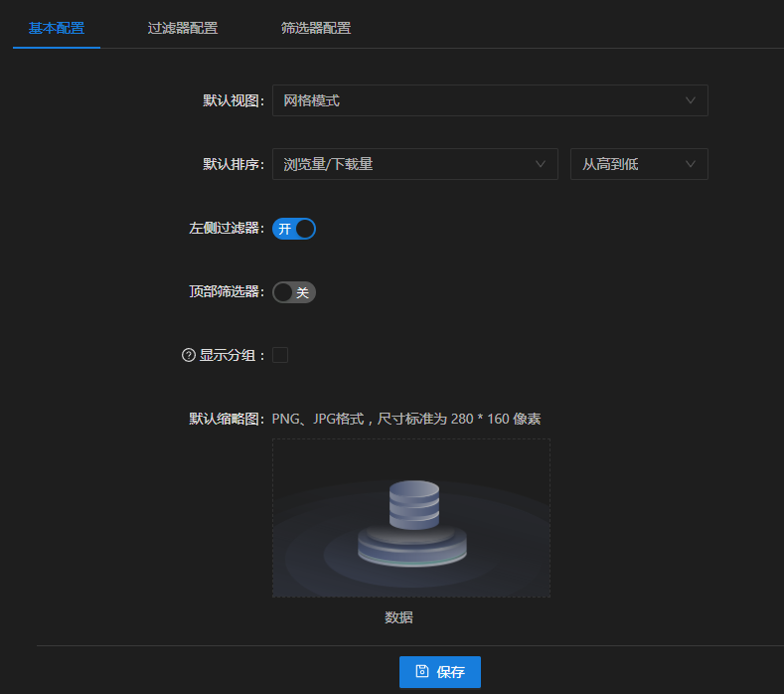The width and height of the screenshot is (784, 694).
Task: Check the 显示分组 checkbox
Action: 280,355
